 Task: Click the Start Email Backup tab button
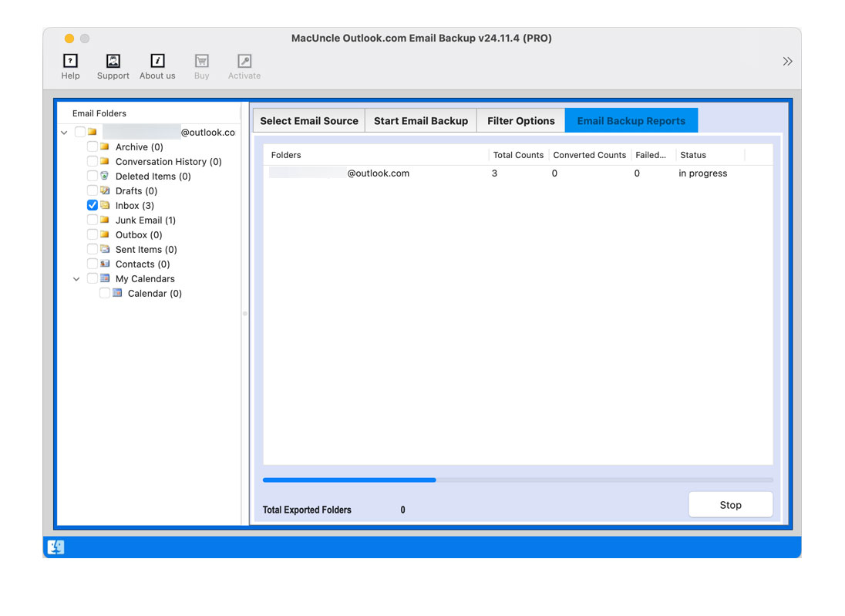[420, 120]
